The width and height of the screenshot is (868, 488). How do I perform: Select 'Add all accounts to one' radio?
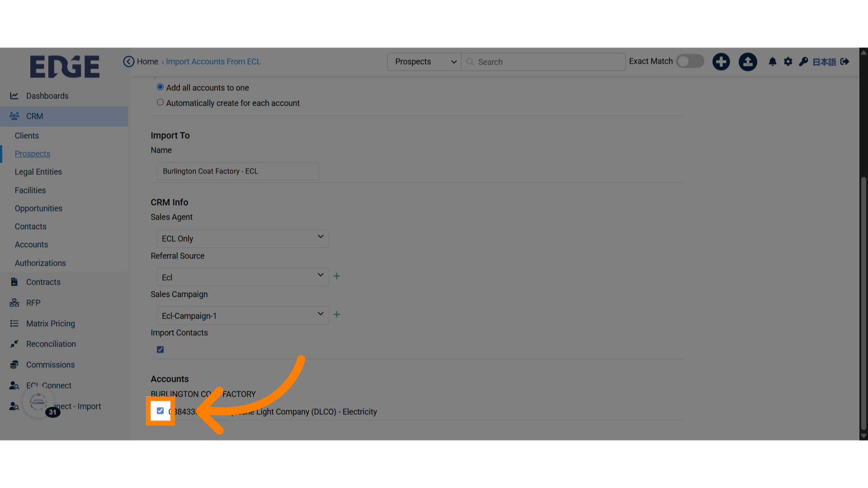(x=160, y=87)
